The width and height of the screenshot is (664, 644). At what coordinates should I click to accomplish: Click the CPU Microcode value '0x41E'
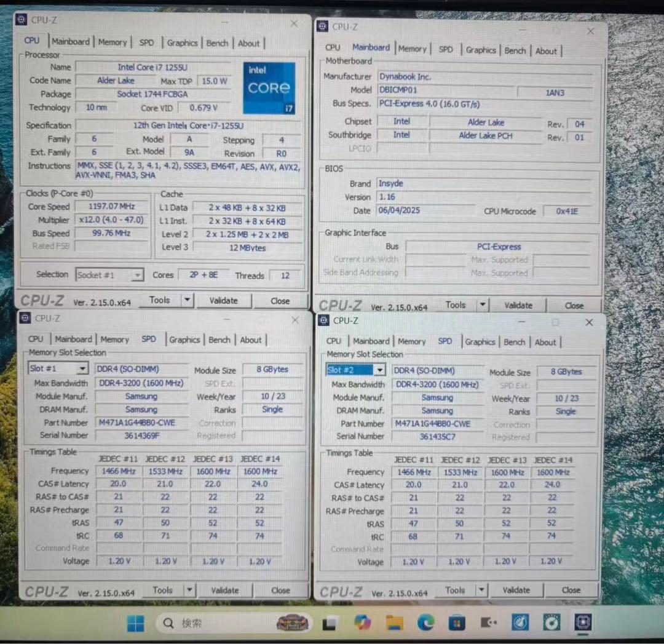(x=567, y=211)
